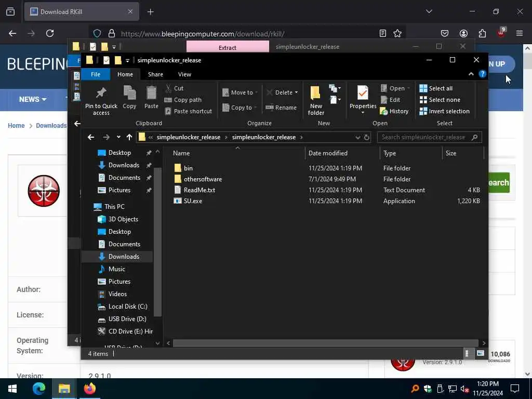Open the Move to dropdown

(240, 92)
